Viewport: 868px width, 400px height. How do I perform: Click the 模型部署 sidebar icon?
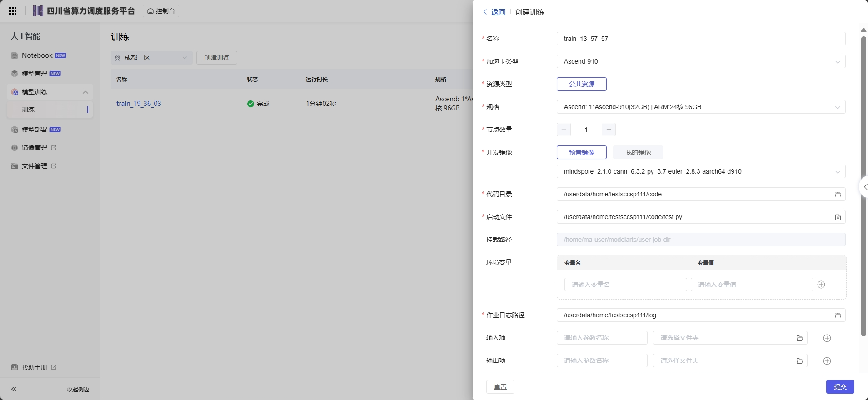coord(15,130)
